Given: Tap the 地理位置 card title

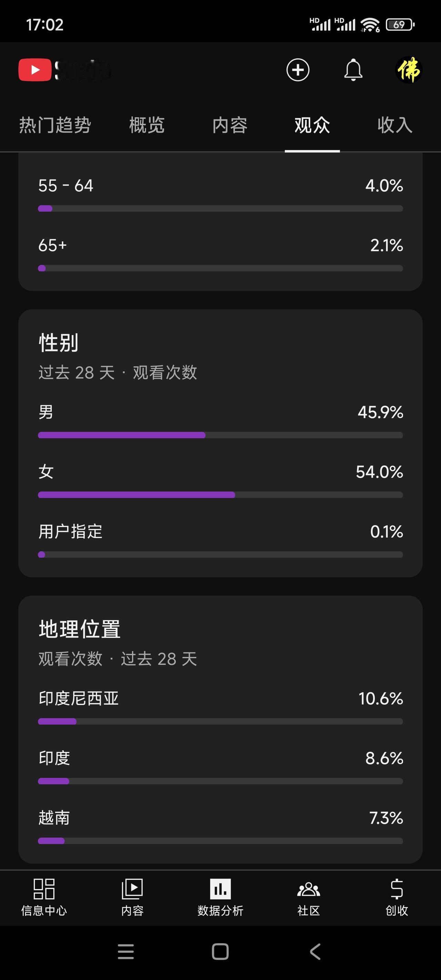Looking at the screenshot, I should (x=80, y=629).
